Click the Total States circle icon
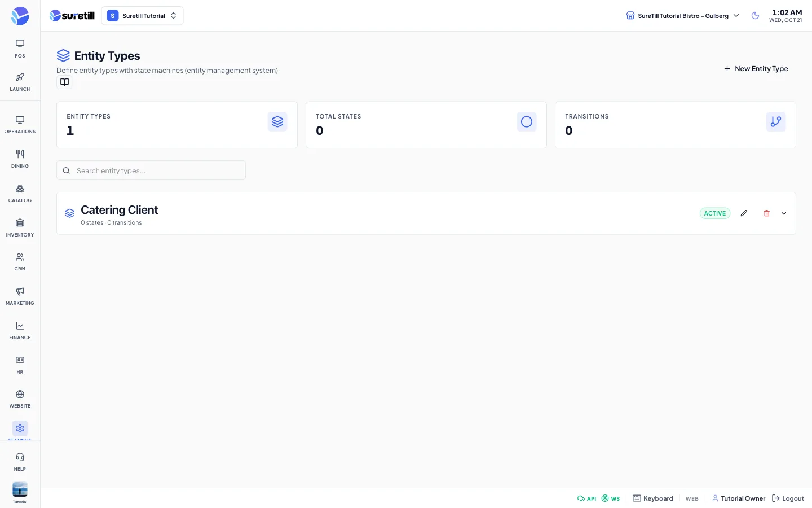Image resolution: width=812 pixels, height=508 pixels. (527, 121)
